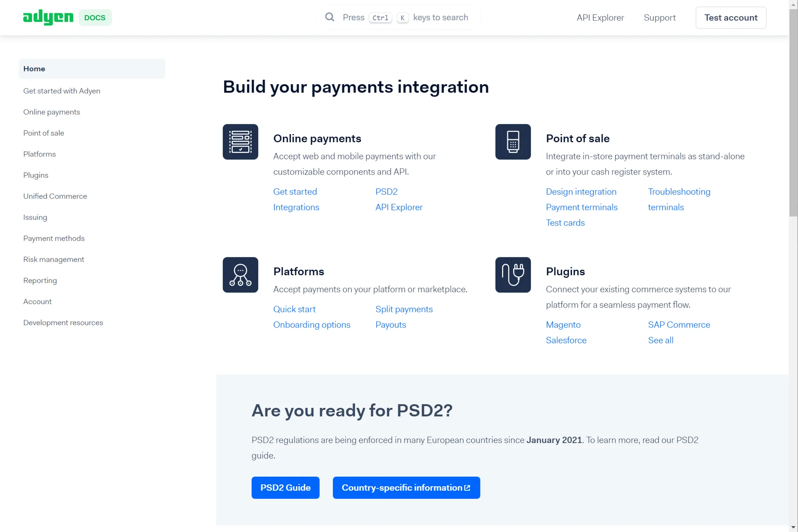The image size is (798, 532).
Task: Open the Salesforce plugin link
Action: [x=566, y=340]
